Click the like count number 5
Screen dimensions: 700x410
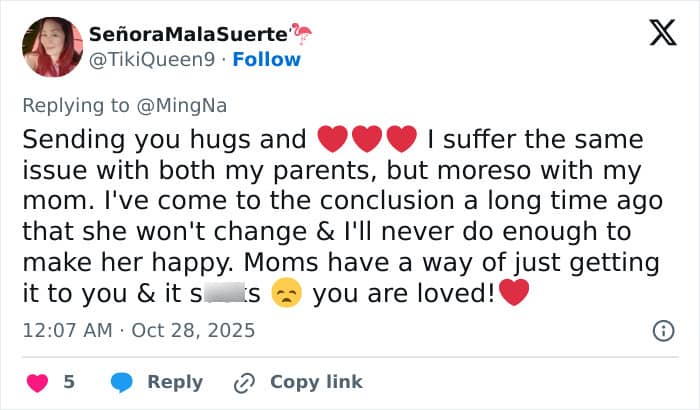coord(69,382)
